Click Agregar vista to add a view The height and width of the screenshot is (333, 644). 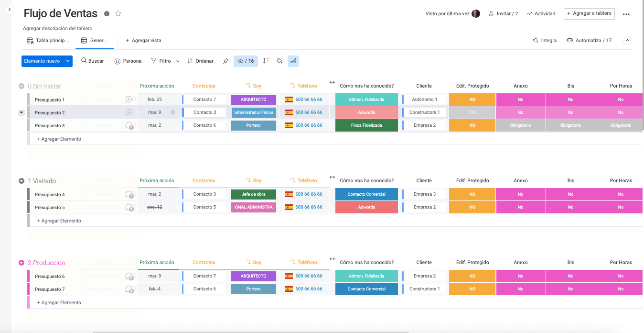(143, 41)
